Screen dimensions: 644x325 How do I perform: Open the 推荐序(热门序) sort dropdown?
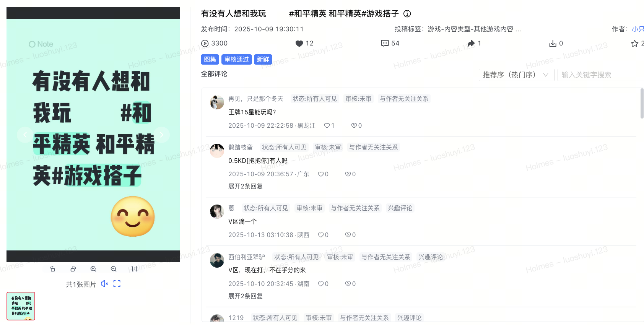coord(516,75)
